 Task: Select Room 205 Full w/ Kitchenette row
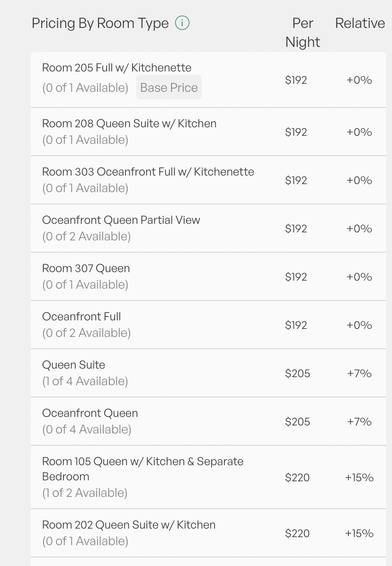(116, 68)
